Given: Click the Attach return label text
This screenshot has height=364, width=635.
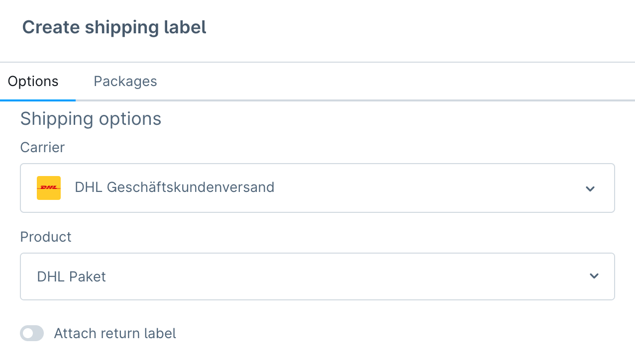Looking at the screenshot, I should pyautogui.click(x=115, y=333).
